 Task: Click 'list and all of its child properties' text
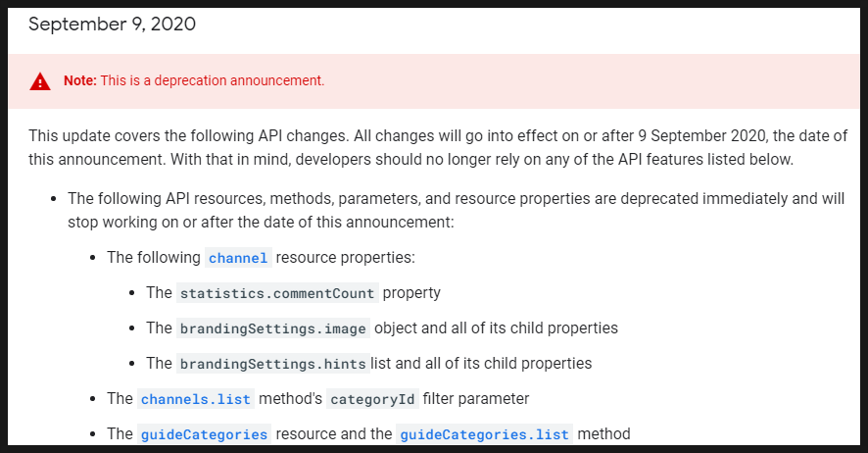coord(481,363)
